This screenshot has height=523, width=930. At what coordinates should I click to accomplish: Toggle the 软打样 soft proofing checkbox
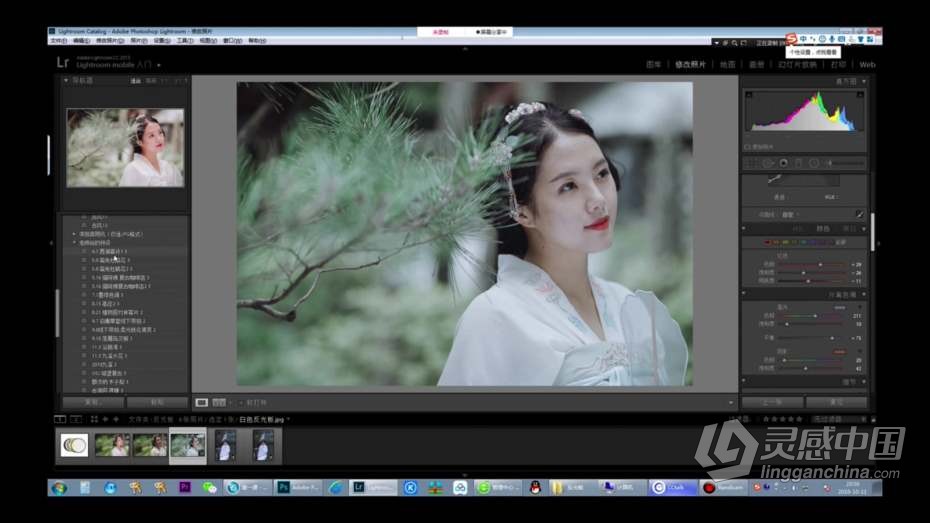pos(241,403)
